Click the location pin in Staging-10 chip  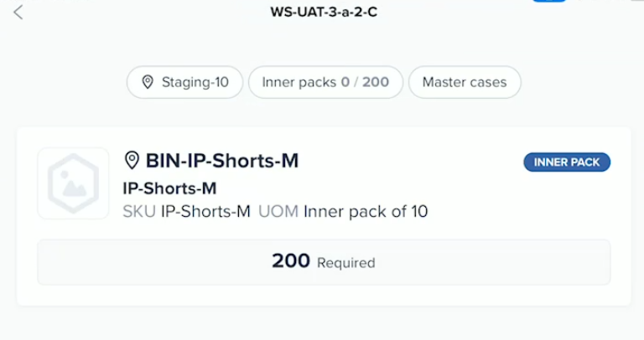148,82
